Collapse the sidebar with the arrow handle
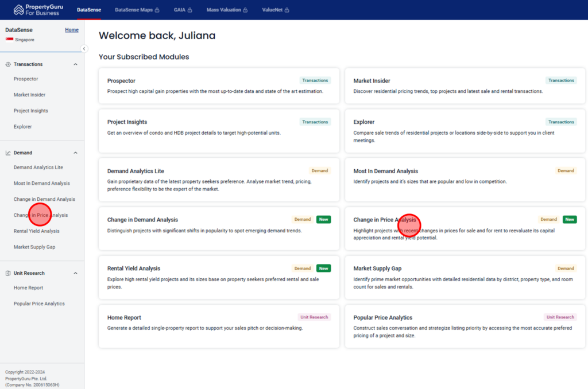This screenshot has height=389, width=588. pyautogui.click(x=84, y=49)
